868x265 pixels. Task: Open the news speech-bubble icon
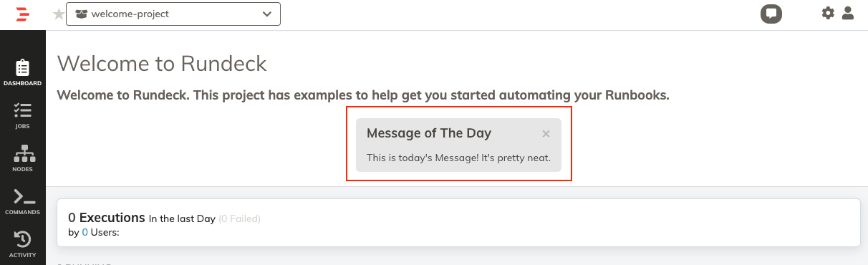(x=771, y=13)
